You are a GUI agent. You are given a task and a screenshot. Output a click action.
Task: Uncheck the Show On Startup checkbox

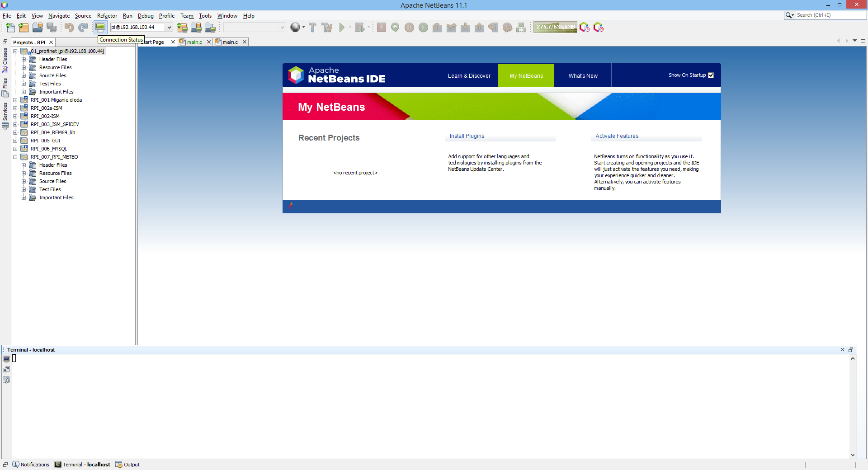pyautogui.click(x=711, y=75)
